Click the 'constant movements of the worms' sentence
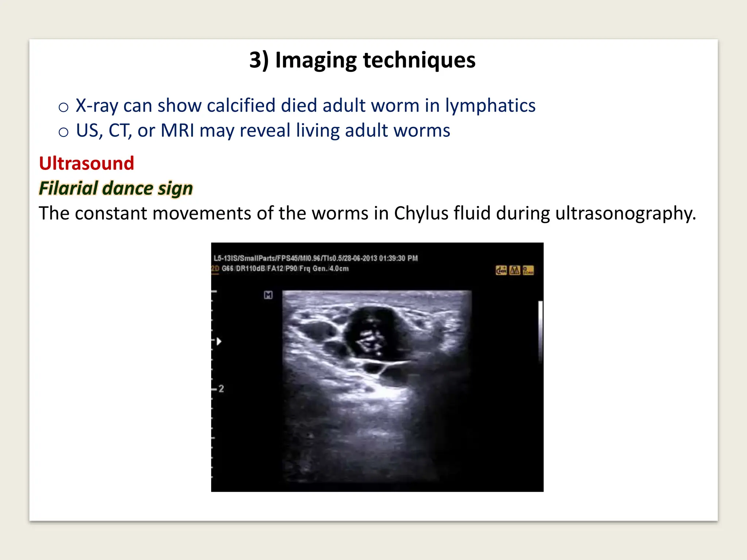Screen dimensions: 747x560 coord(367,213)
